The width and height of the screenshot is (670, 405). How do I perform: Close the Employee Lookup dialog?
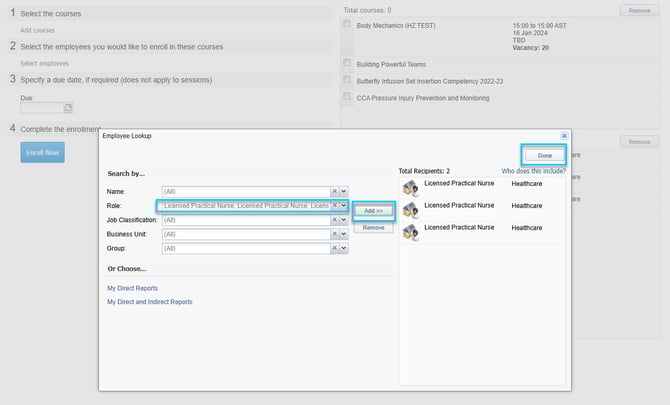[564, 135]
